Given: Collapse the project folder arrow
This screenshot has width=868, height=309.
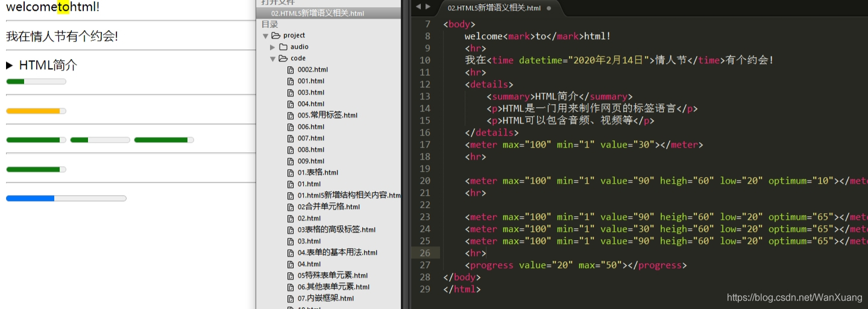Looking at the screenshot, I should point(266,36).
